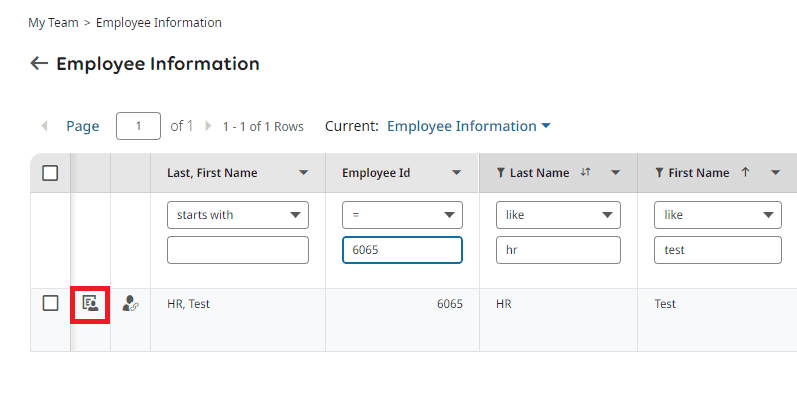This screenshot has height=403, width=797.
Task: Go to previous page arrow
Action: pyautogui.click(x=45, y=126)
